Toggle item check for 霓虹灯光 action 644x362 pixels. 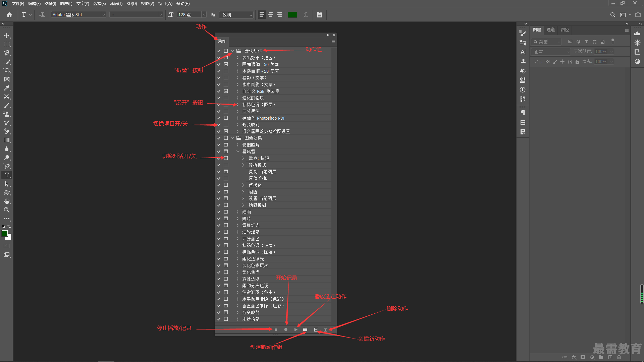tap(219, 225)
